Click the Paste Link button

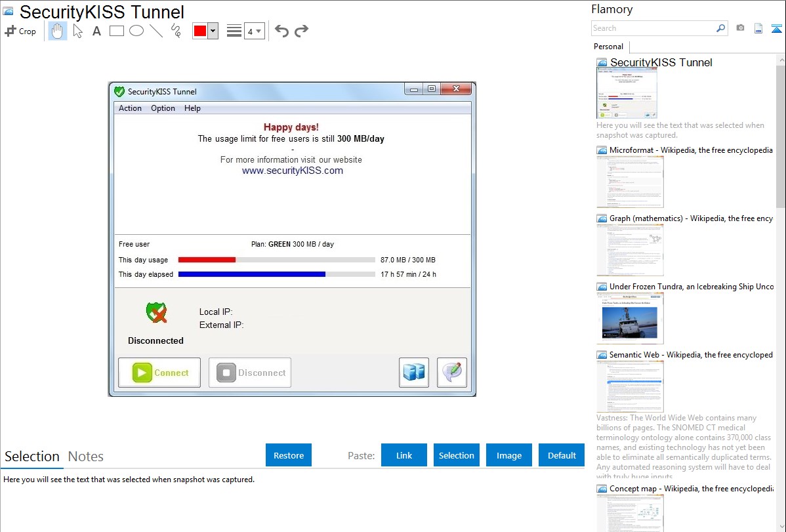[x=404, y=455]
